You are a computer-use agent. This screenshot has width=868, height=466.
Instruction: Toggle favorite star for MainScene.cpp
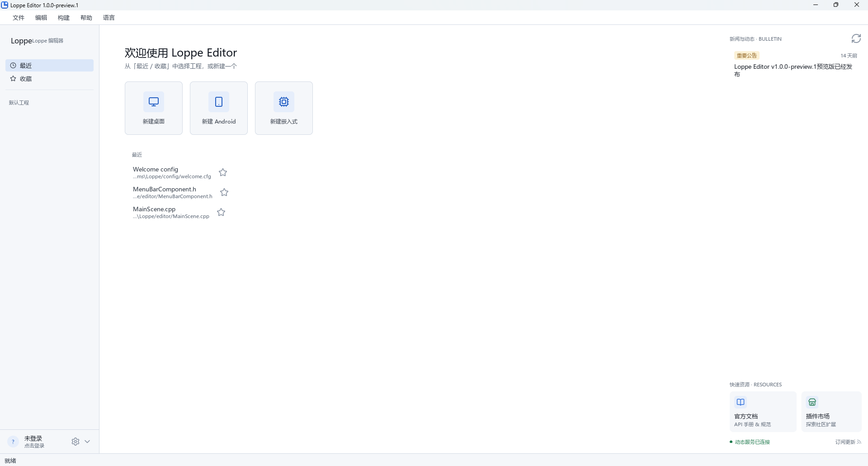(221, 212)
